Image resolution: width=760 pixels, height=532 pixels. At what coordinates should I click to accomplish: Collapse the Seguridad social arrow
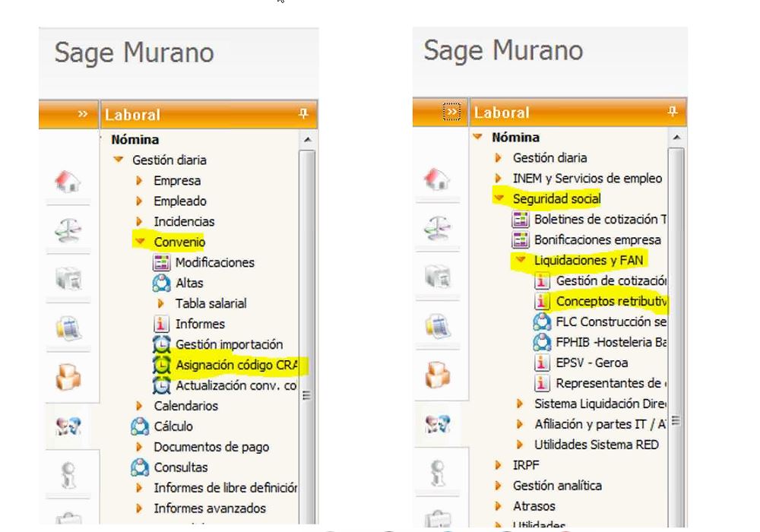pos(499,198)
